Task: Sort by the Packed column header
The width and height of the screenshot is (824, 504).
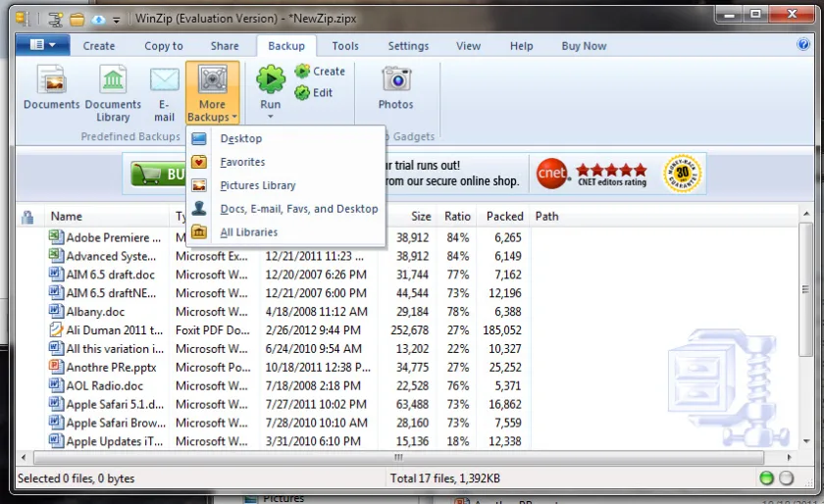Action: pos(504,217)
